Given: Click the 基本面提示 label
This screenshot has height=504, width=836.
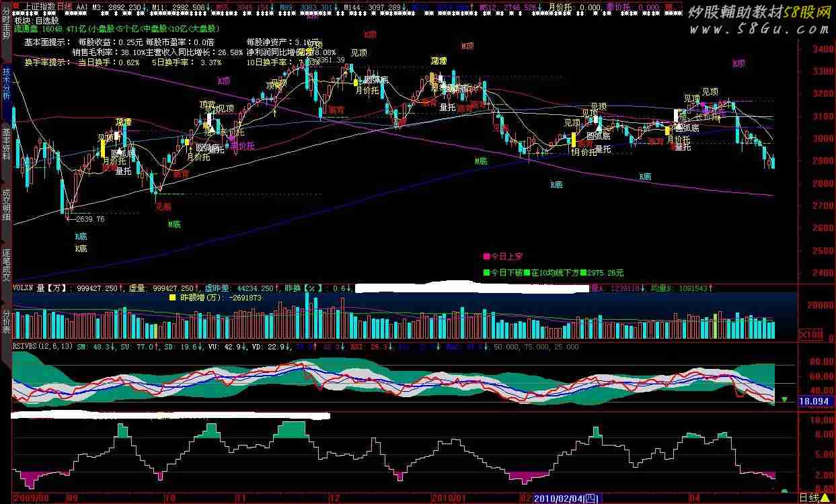Looking at the screenshot, I should pyautogui.click(x=48, y=42).
